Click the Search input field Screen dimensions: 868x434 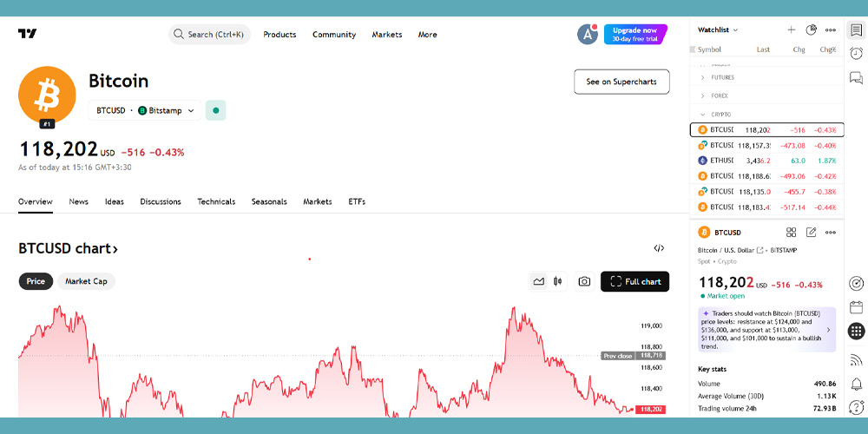tap(210, 35)
